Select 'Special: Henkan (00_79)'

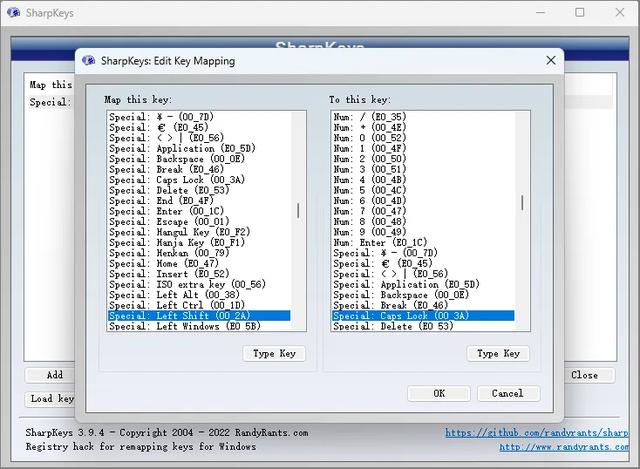coord(199,253)
